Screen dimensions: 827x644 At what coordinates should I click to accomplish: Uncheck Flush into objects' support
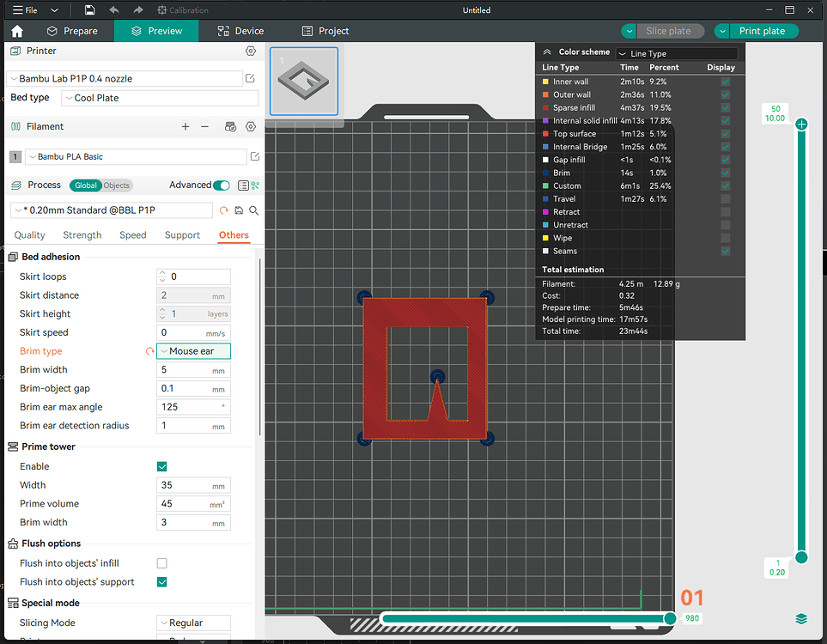pyautogui.click(x=162, y=582)
